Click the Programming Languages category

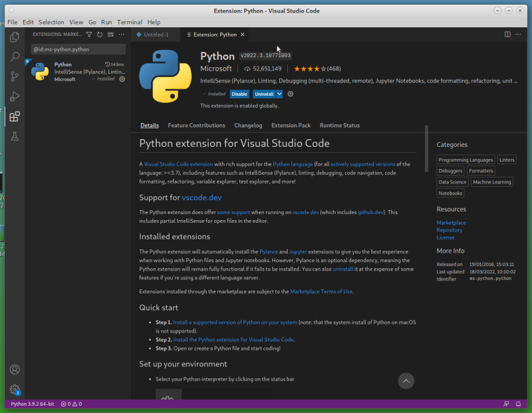(465, 160)
